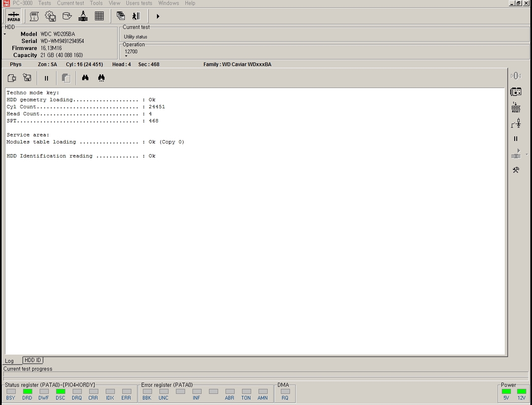This screenshot has height=405, width=532.
Task: Click the pause icon in the side strip
Action: 515,139
